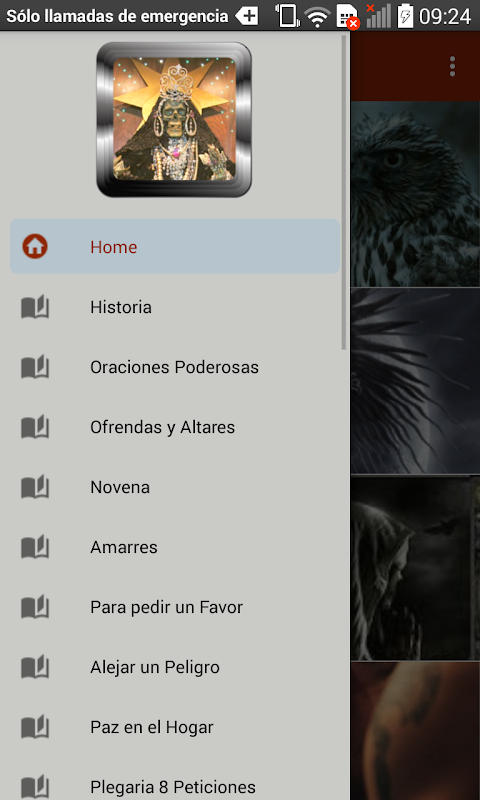Tap the book icon beside Ofrendas y Altares
The height and width of the screenshot is (800, 480).
(x=35, y=427)
